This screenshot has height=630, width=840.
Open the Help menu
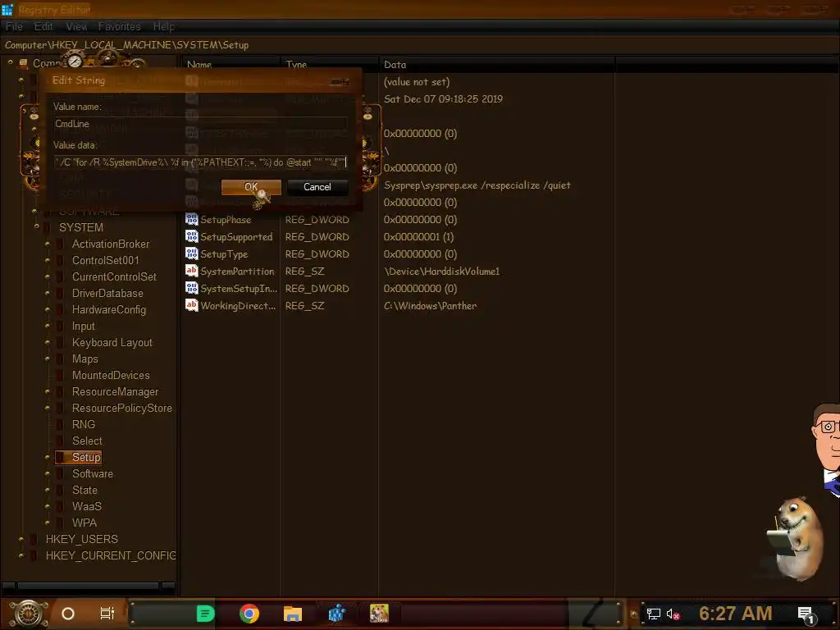pyautogui.click(x=164, y=26)
